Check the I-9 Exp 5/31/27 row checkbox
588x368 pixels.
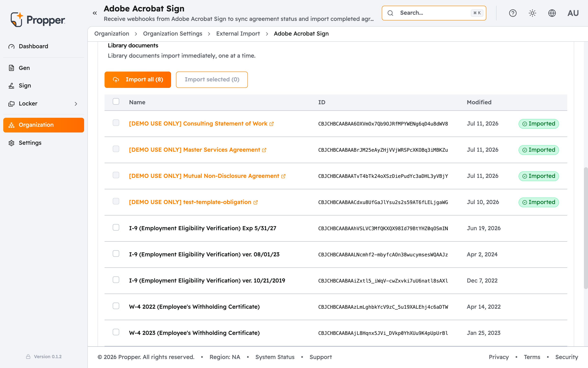tap(116, 228)
